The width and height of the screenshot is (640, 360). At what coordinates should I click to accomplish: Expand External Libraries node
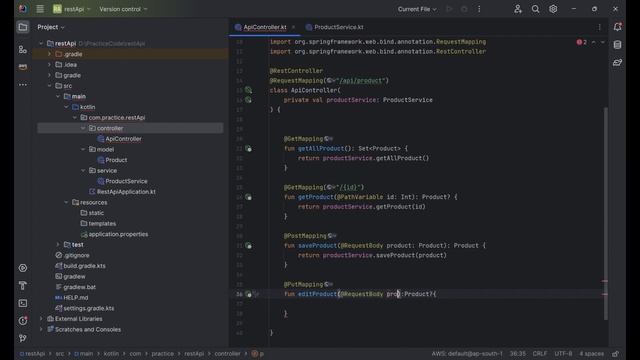point(41,319)
